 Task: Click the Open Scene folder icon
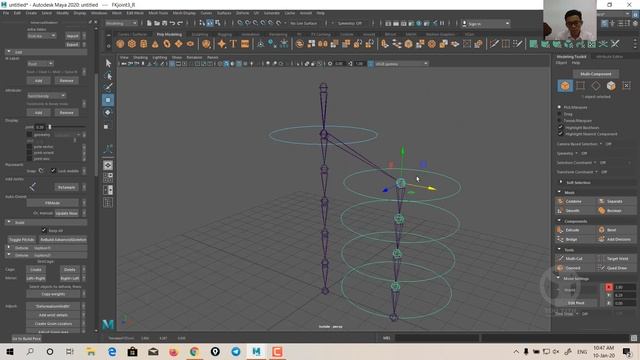pos(157,23)
